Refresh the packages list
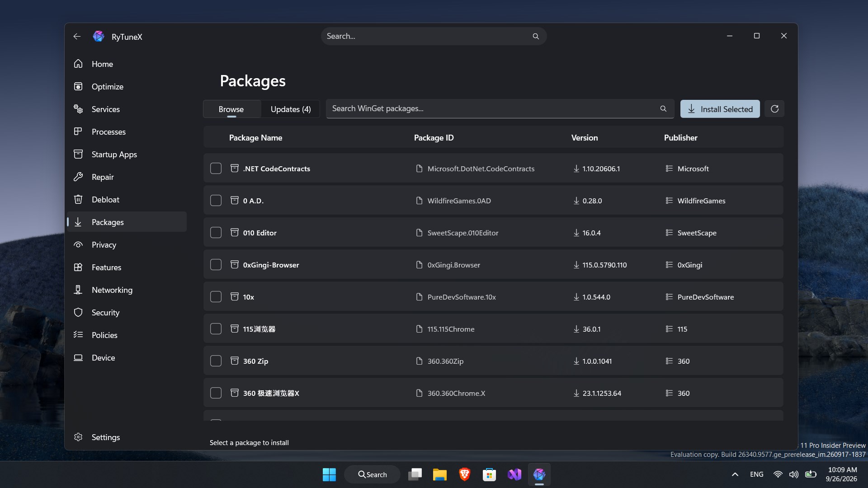Viewport: 868px width, 488px height. (x=774, y=109)
